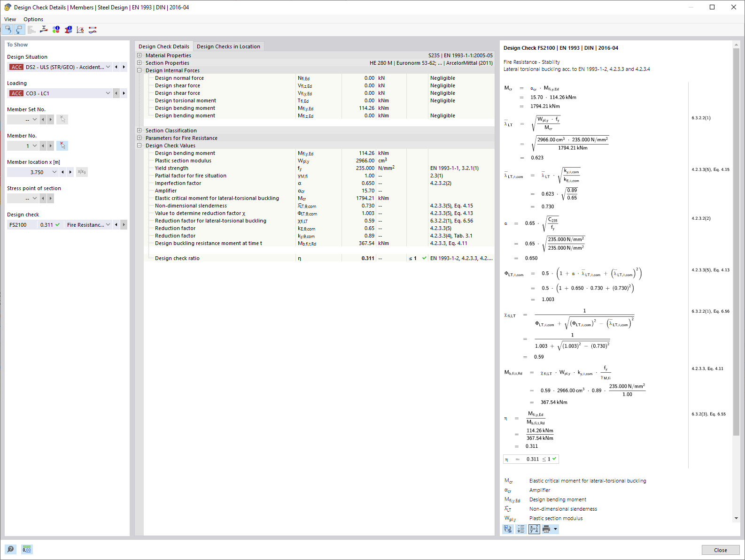Click scrollbar up arrow in formula panel
This screenshot has height=560, width=745.
tap(736, 45)
